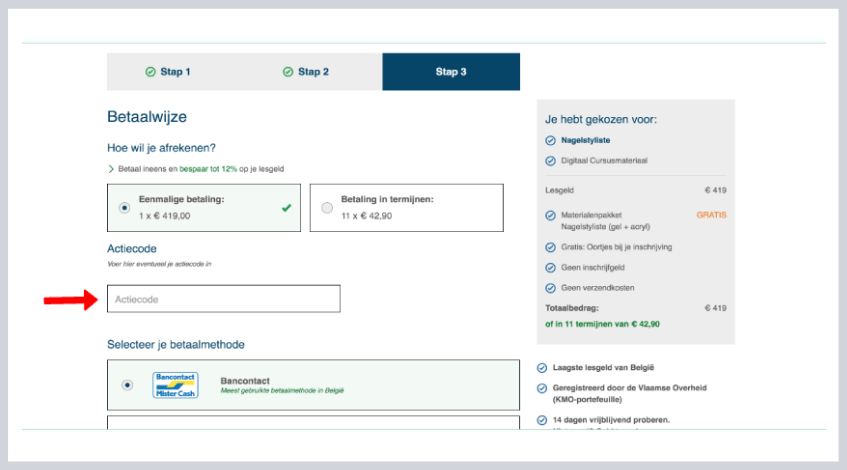
Task: Select the Betaling in termijnen radio button
Action: 327,208
